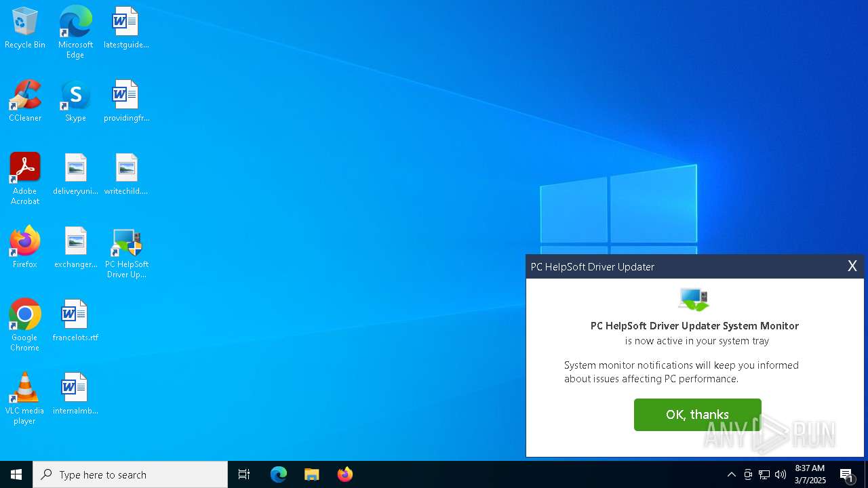Launch Microsoft Edge from the taskbar
The width and height of the screenshot is (868, 488).
(x=279, y=474)
